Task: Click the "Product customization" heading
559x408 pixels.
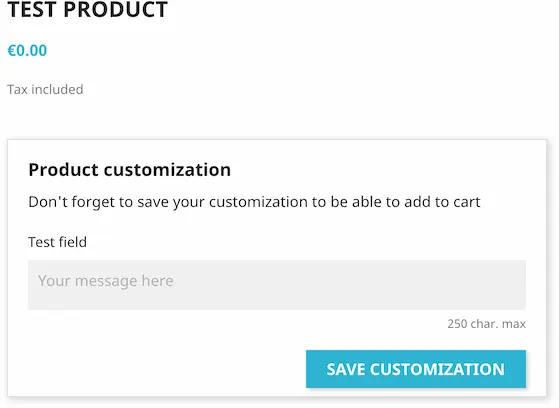Action: tap(130, 169)
